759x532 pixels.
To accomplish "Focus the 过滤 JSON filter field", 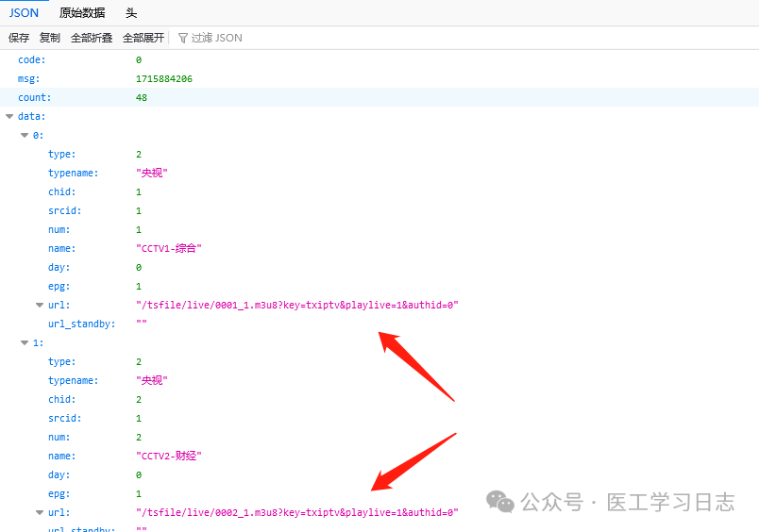I will coord(216,38).
